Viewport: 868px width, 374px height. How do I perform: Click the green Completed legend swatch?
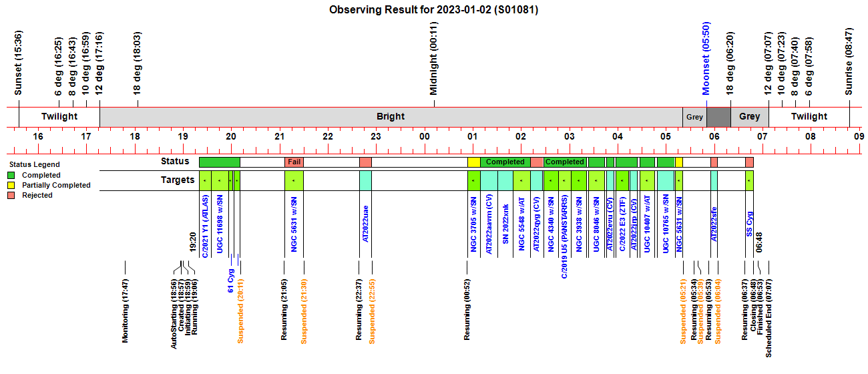[x=11, y=176]
